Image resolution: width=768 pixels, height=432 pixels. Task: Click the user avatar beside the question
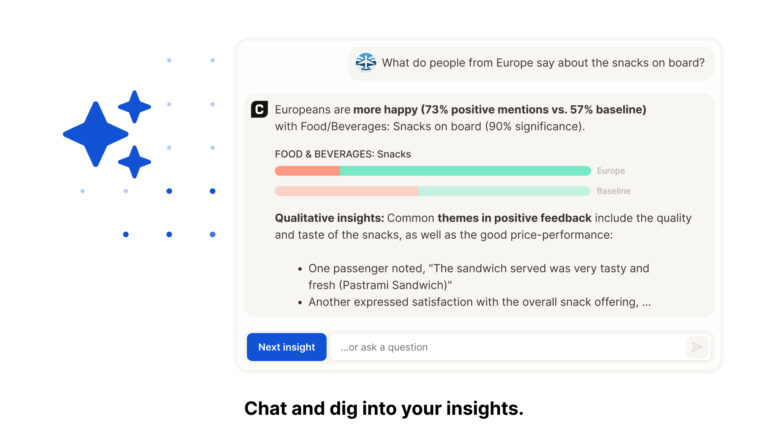[x=366, y=62]
